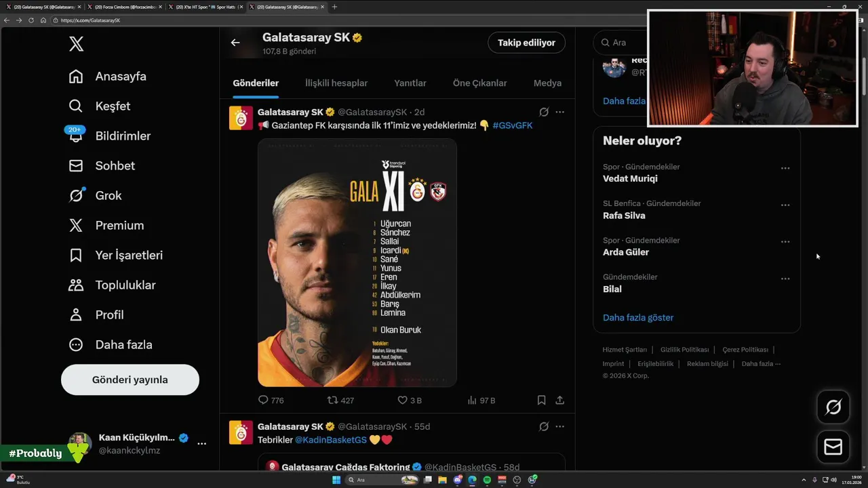Click Gönderi yayınla button
Screen dimensions: 868x488
click(x=130, y=380)
